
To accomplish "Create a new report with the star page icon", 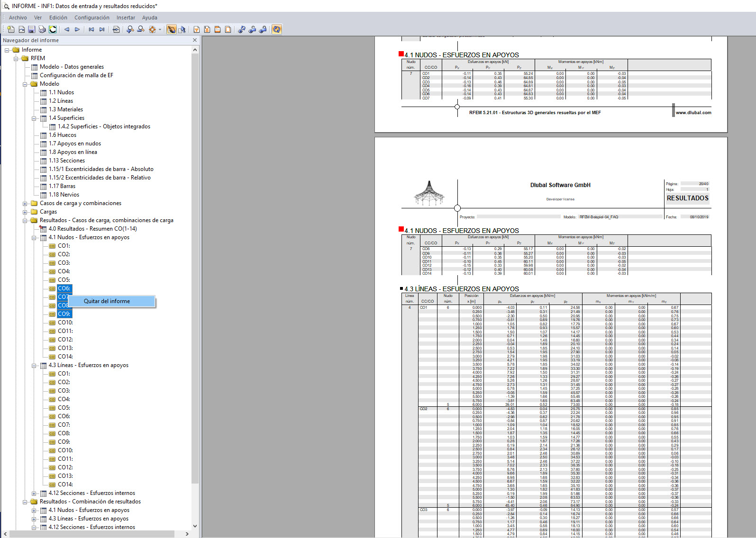I will click(11, 29).
